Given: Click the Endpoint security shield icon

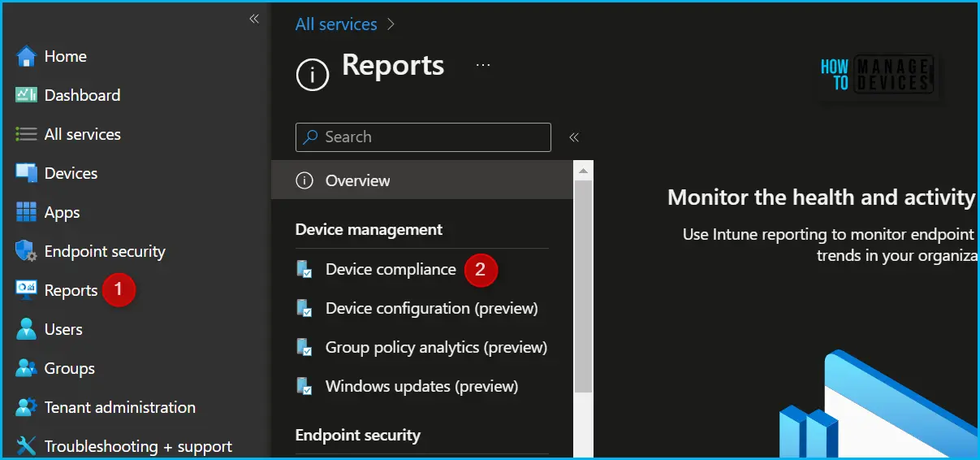Looking at the screenshot, I should coord(26,251).
